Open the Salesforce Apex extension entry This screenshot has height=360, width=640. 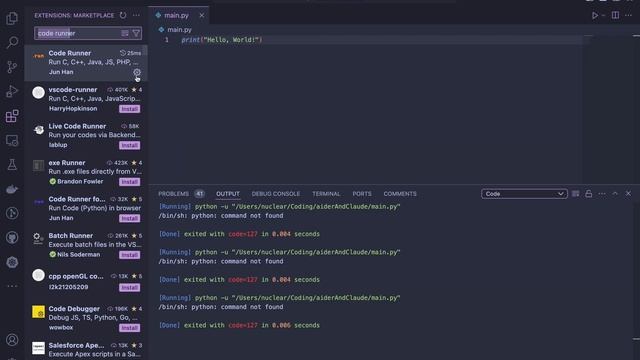(86, 349)
